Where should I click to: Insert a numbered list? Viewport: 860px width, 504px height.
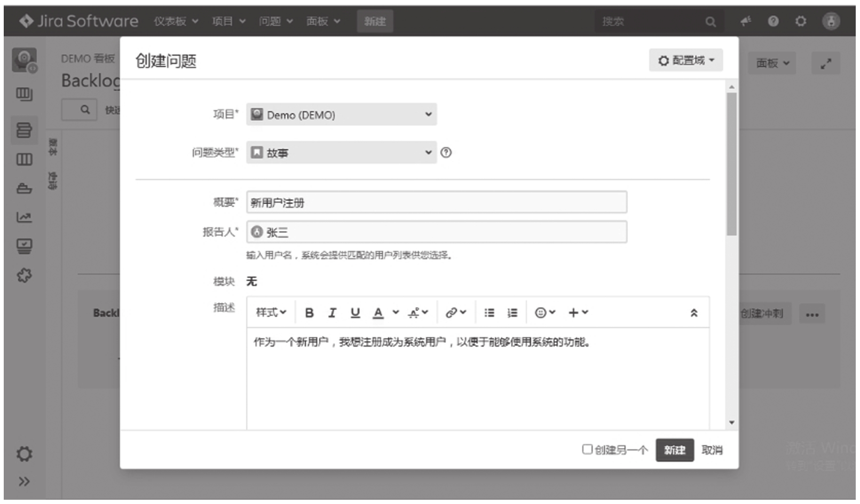tap(512, 313)
